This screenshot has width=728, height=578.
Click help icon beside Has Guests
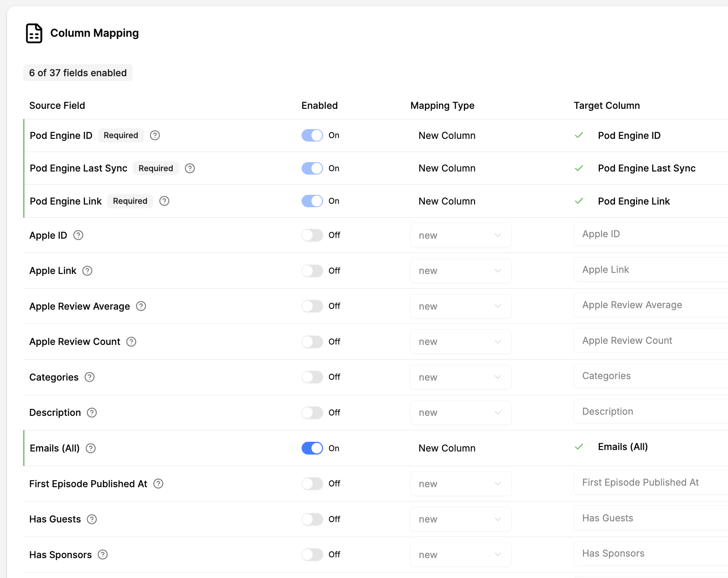(x=92, y=519)
